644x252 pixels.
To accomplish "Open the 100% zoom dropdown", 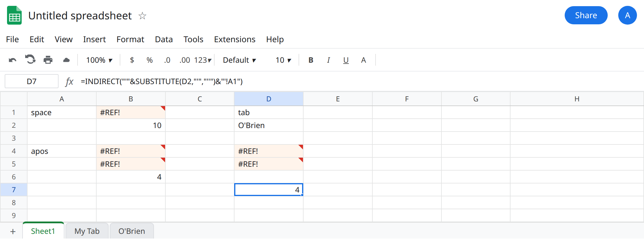I will 99,60.
